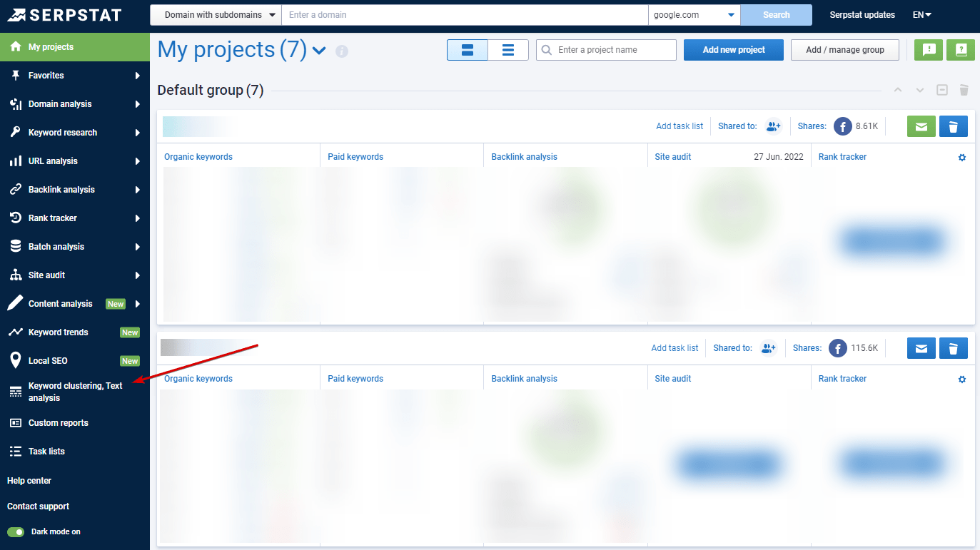Click the magnifier icon in project search

547,50
